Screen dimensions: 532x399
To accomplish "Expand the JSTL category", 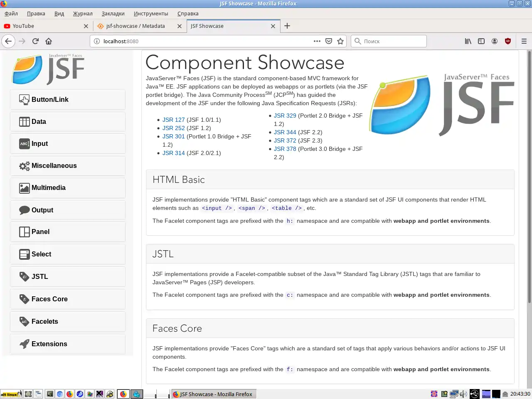I will 68,277.
